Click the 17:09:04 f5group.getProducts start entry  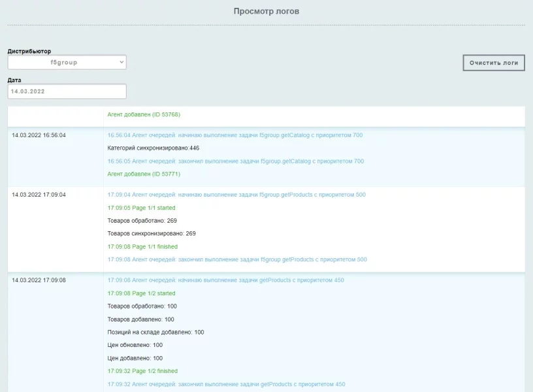click(x=236, y=195)
